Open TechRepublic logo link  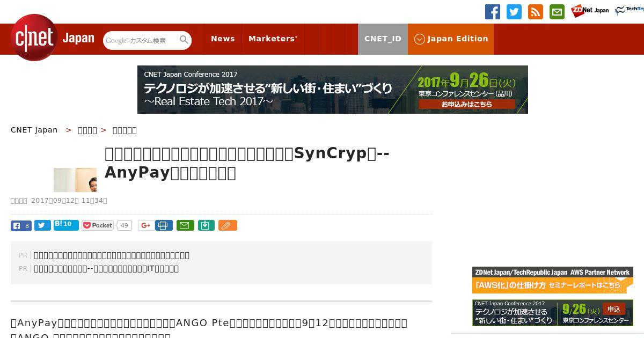(x=630, y=11)
